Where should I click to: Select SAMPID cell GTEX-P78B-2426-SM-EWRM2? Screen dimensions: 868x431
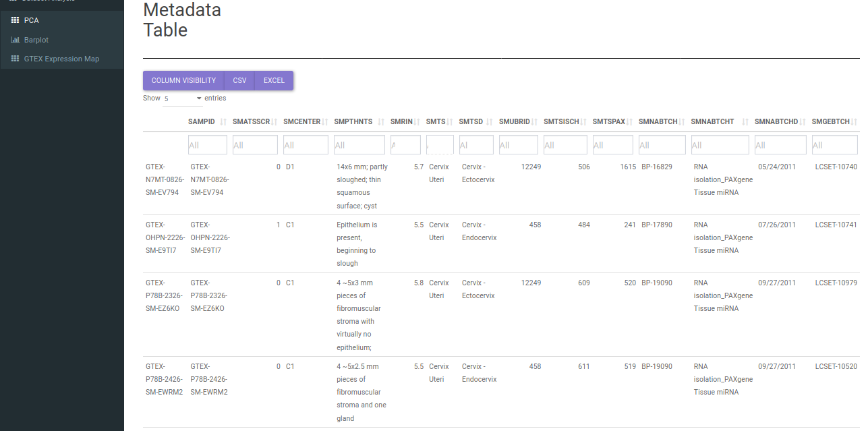pyautogui.click(x=210, y=379)
